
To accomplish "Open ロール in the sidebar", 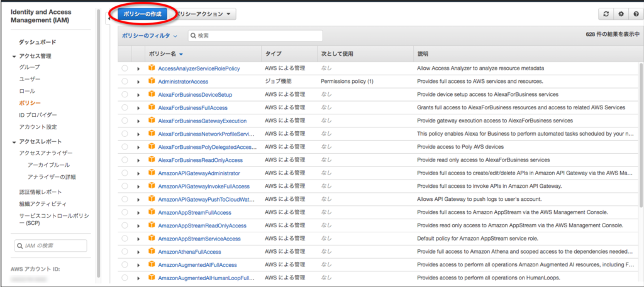I will click(x=26, y=91).
